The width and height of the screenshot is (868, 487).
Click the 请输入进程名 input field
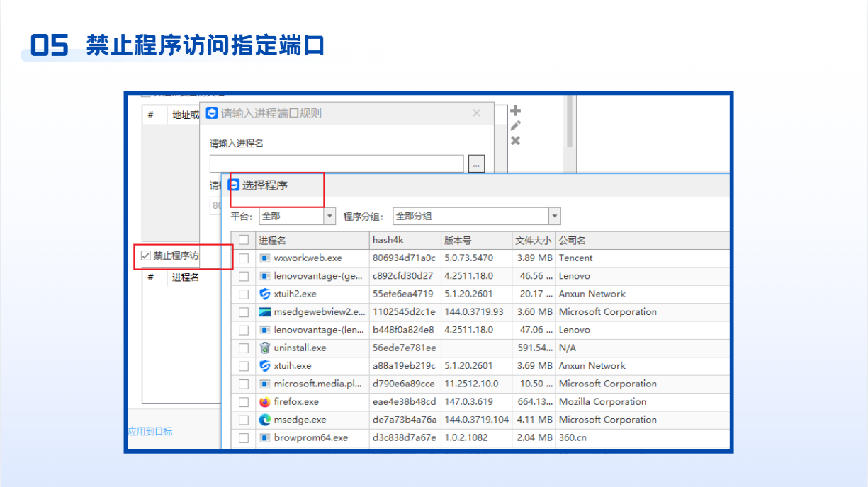pos(337,164)
